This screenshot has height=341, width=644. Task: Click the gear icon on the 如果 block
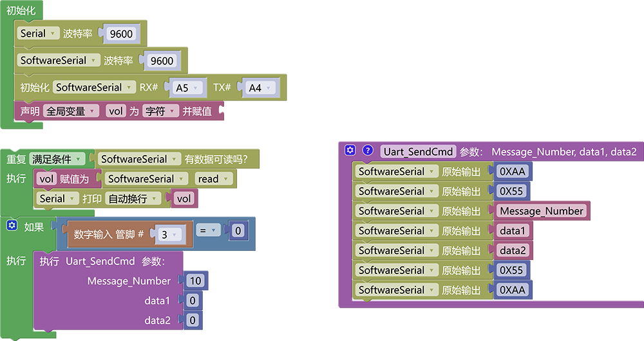pyautogui.click(x=12, y=225)
